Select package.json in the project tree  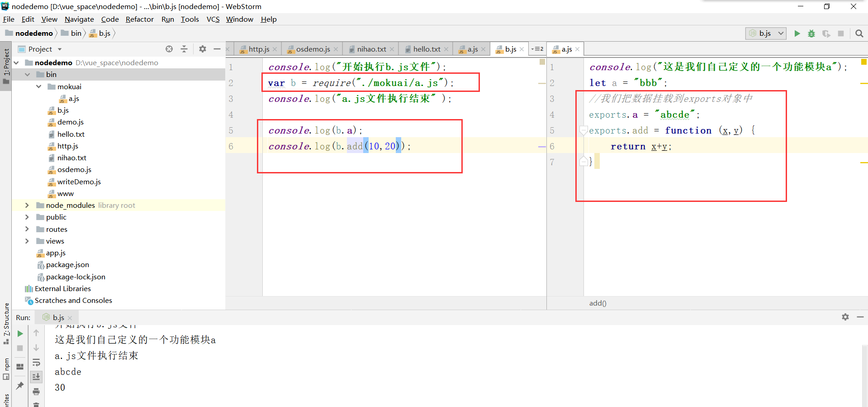[67, 265]
